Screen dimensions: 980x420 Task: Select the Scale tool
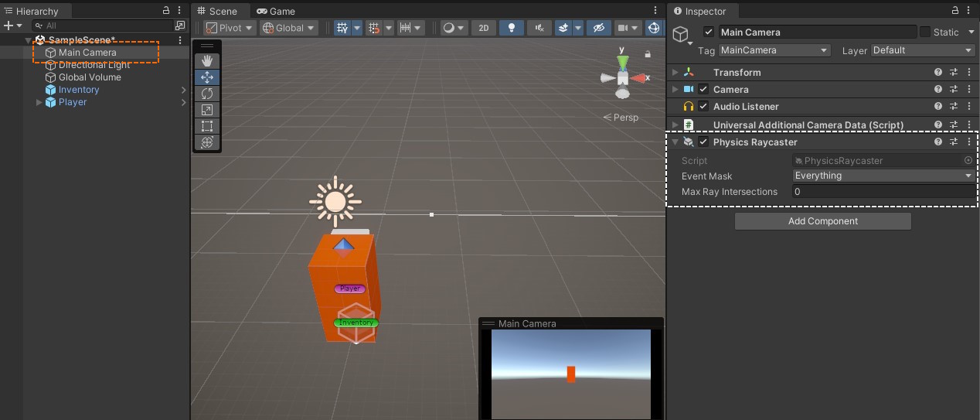point(206,110)
